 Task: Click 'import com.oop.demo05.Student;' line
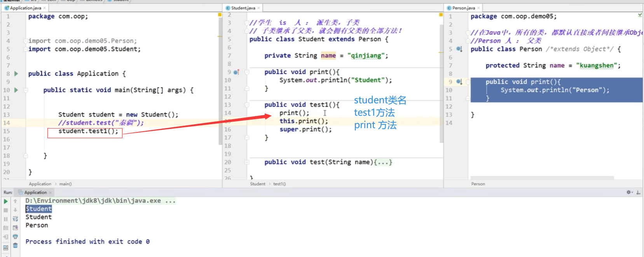pyautogui.click(x=84, y=49)
